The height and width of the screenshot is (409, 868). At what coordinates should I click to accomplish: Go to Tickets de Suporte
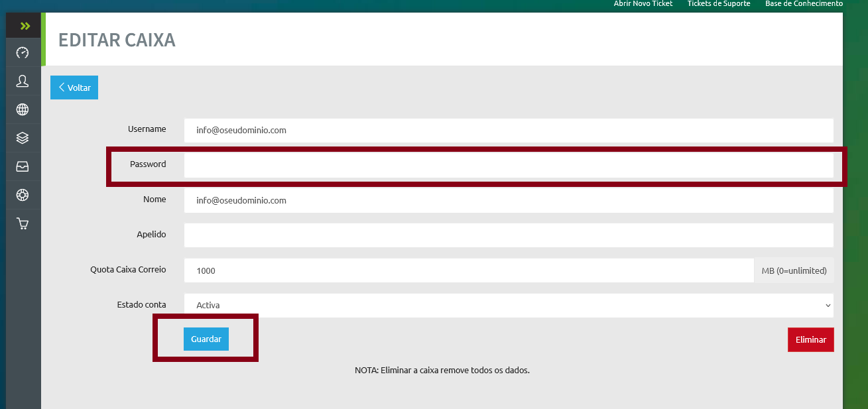(x=718, y=4)
